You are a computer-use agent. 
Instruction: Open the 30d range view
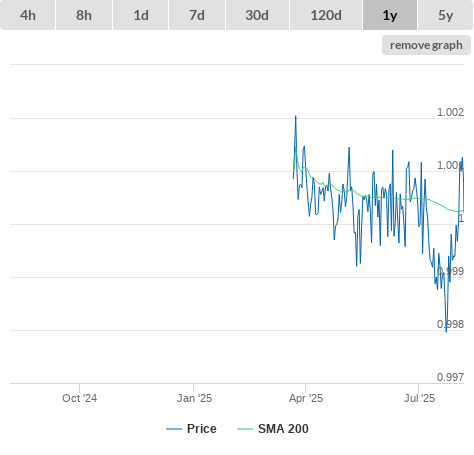257,15
